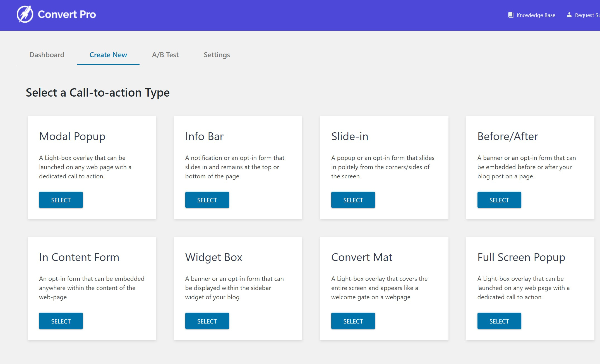Viewport: 600px width, 364px height.
Task: Click the book icon beside Knowledge Base
Action: pos(511,15)
